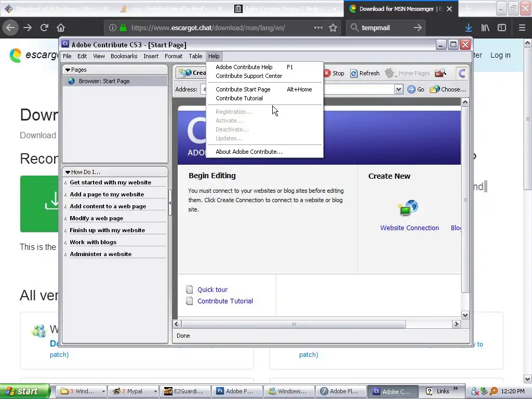Open Firefox hamburger menu
The image size is (532, 399).
point(522,28)
